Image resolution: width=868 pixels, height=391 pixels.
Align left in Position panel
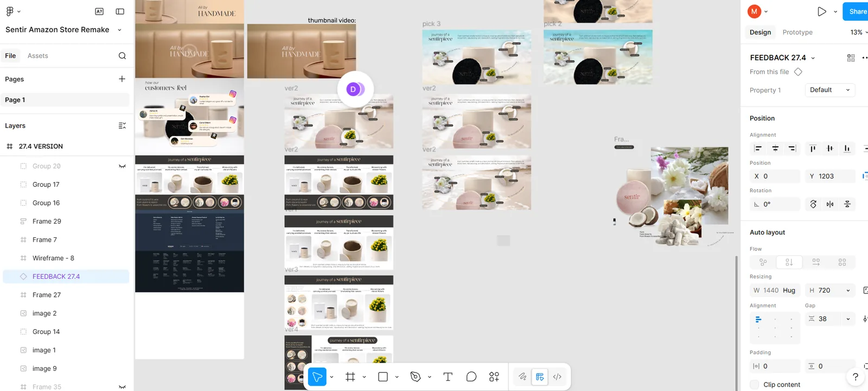[758, 148]
